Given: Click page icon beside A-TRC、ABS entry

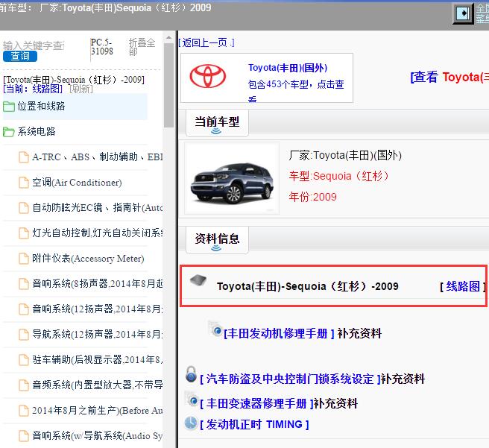Looking at the screenshot, I should click(24, 157).
